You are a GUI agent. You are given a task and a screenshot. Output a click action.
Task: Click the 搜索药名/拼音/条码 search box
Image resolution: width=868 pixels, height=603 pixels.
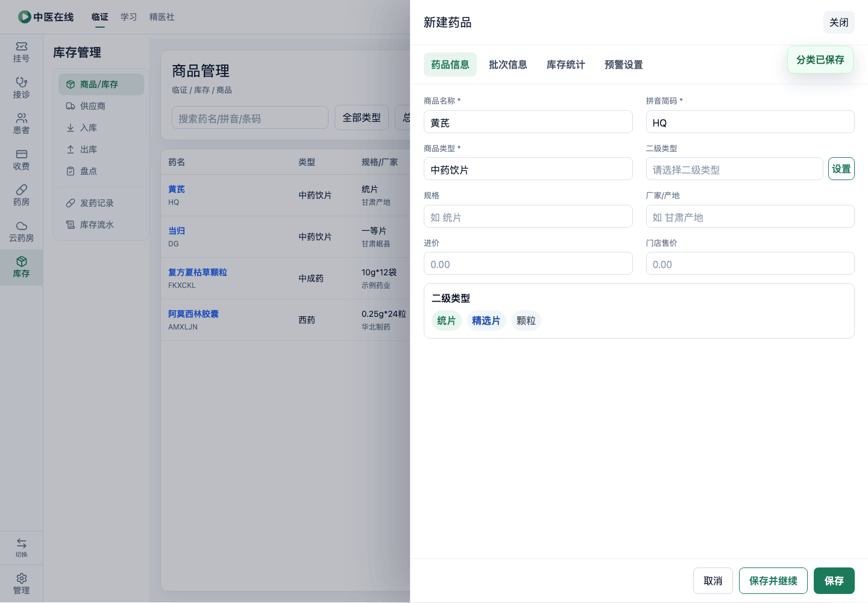tap(250, 118)
